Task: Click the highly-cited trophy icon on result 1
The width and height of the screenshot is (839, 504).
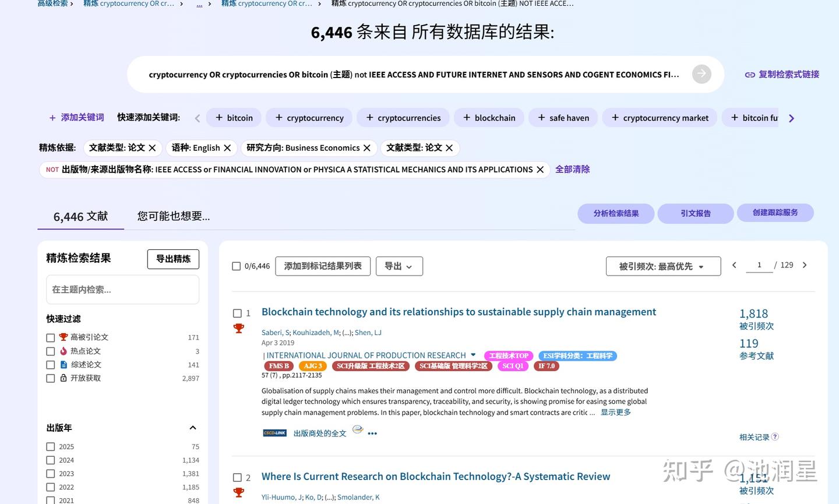Action: tap(239, 328)
